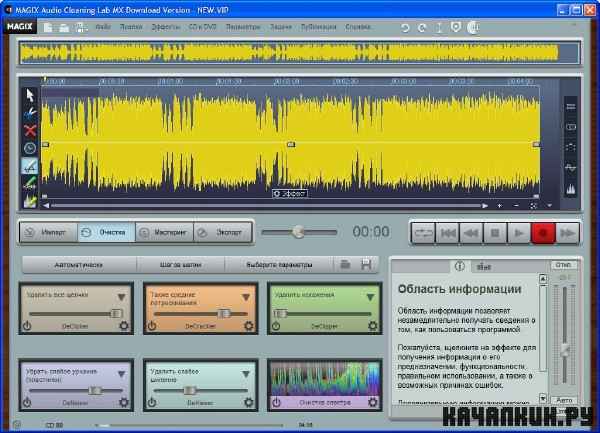Click the new project icon
Image resolution: width=600 pixels, height=433 pixels.
pyautogui.click(x=48, y=27)
